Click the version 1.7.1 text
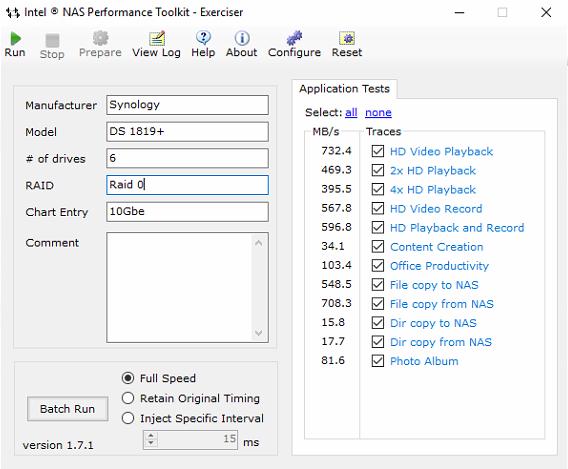This screenshot has width=568, height=469. click(x=58, y=445)
